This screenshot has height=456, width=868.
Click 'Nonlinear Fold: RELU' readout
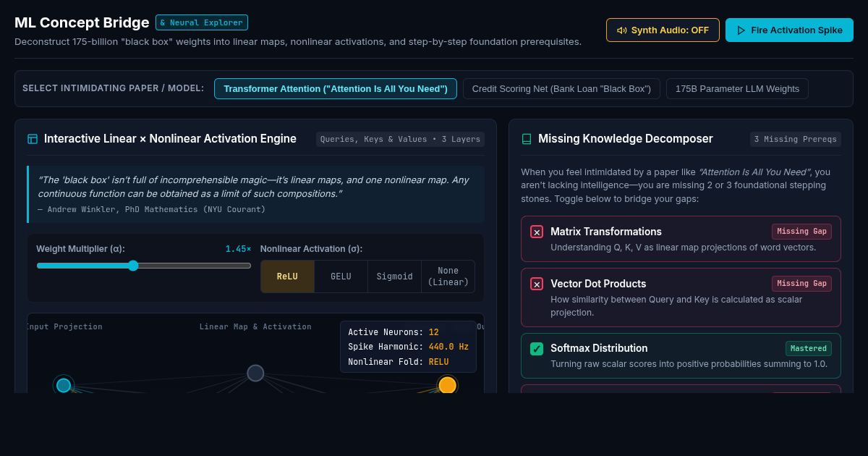point(398,362)
